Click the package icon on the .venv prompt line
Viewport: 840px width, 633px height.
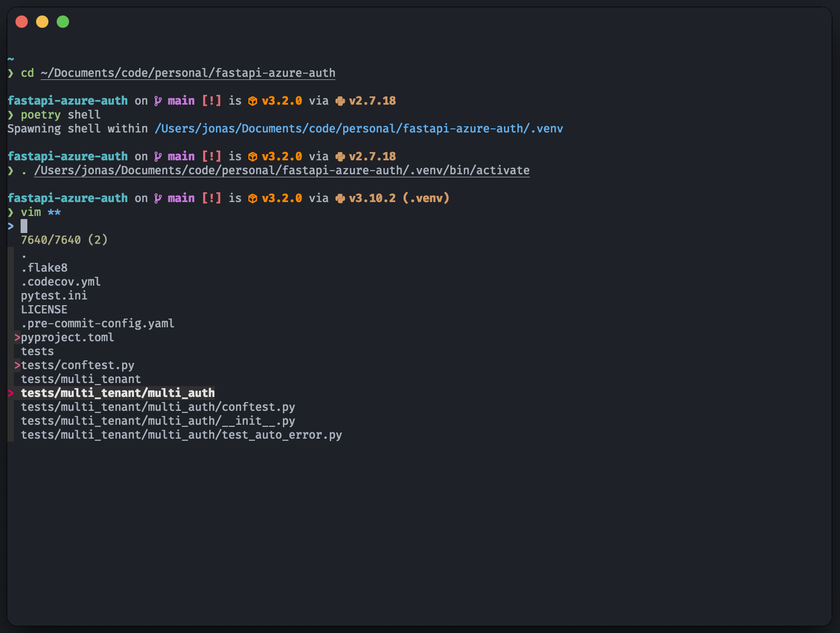point(253,198)
